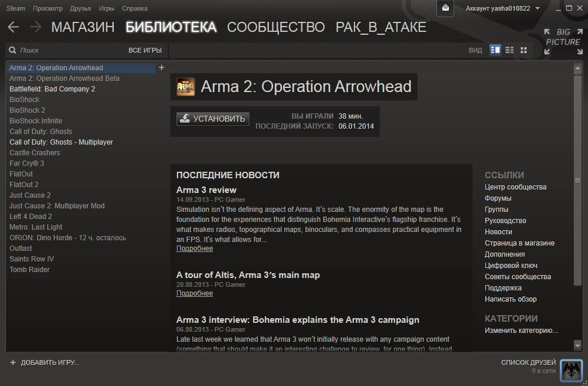Open the Руководство link
Screen dimensions: 588x386
point(505,221)
